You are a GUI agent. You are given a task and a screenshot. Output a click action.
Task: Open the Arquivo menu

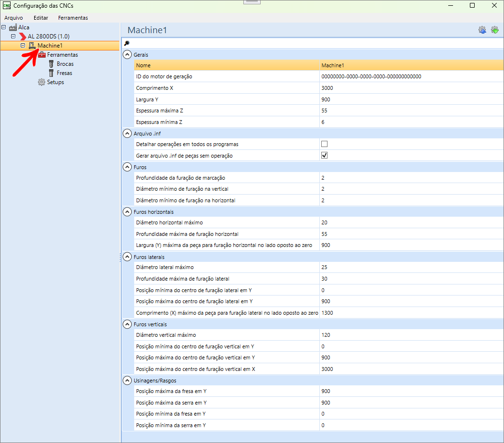pos(13,18)
